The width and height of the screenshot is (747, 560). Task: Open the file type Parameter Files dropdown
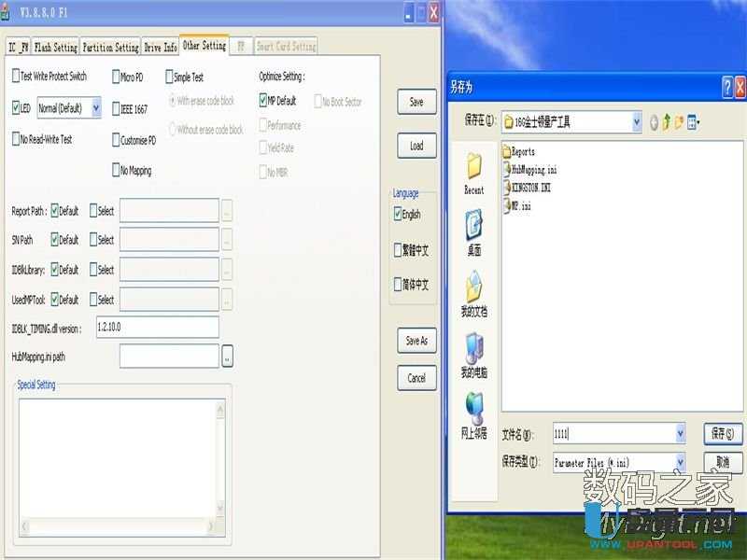click(x=679, y=462)
